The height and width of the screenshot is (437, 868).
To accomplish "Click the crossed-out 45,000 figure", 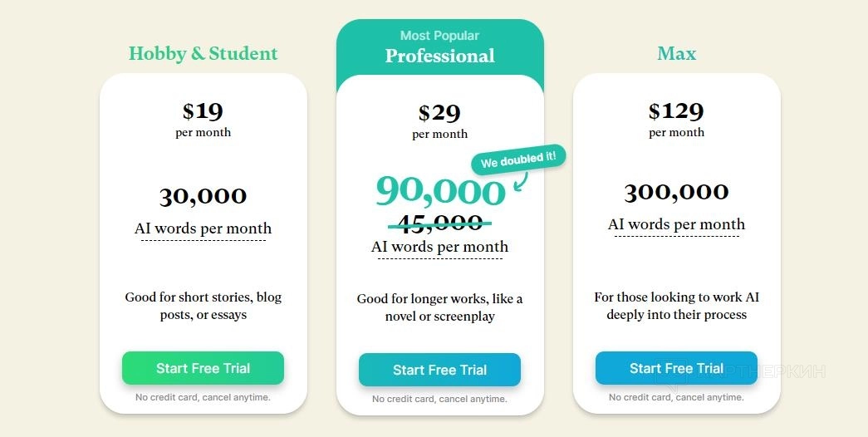I will click(x=439, y=223).
